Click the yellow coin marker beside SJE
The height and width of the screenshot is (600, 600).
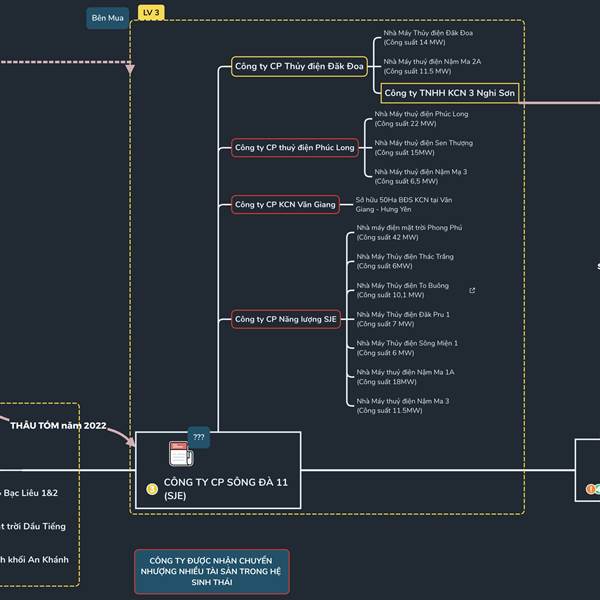(152, 489)
